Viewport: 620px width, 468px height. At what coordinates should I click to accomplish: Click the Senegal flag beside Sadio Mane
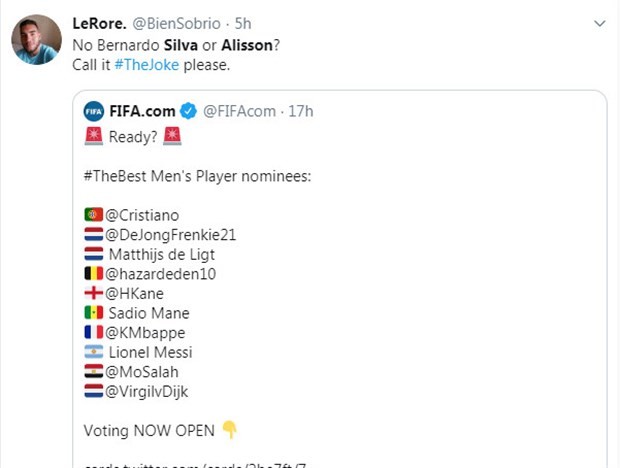coord(94,313)
